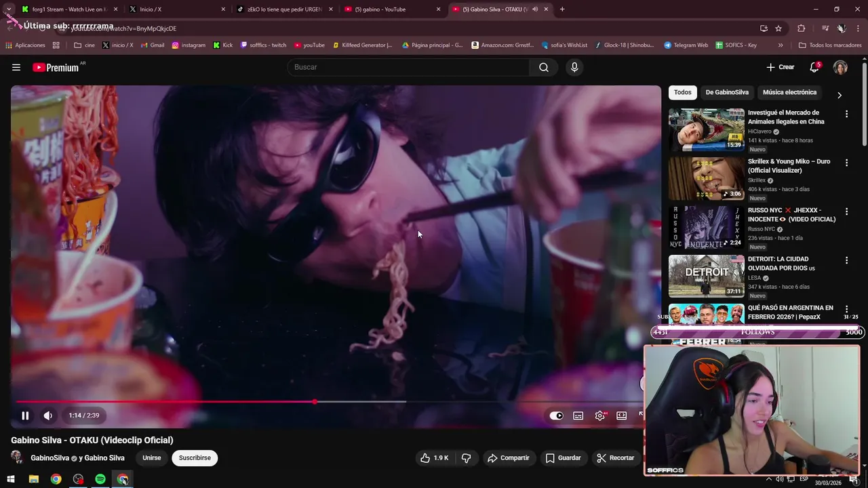868x488 pixels.
Task: Bookmark this page with the star
Action: [778, 28]
